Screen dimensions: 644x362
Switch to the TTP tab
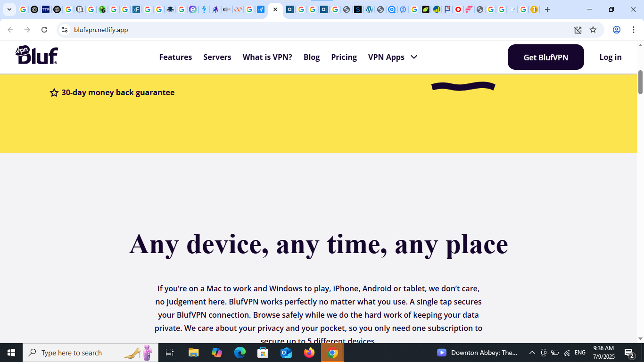46,9
